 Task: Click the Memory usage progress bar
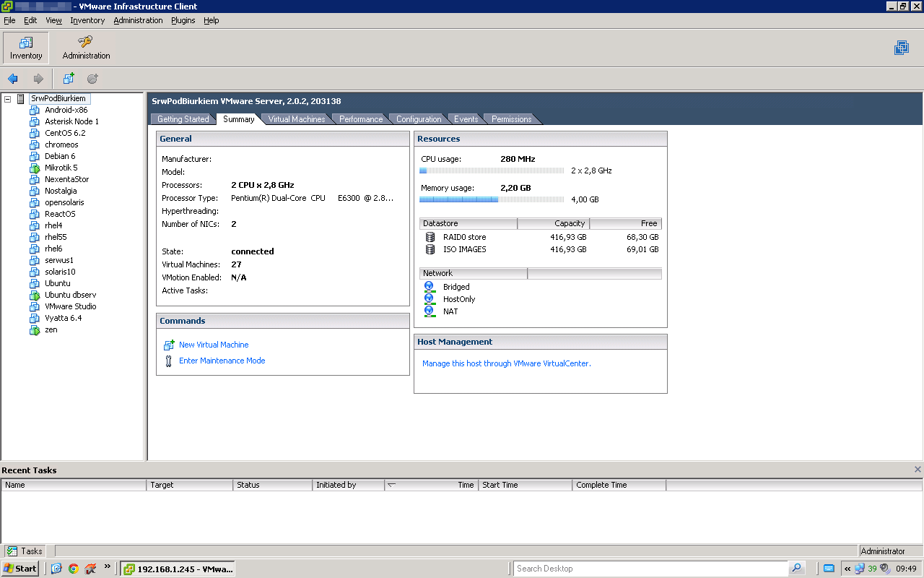492,199
